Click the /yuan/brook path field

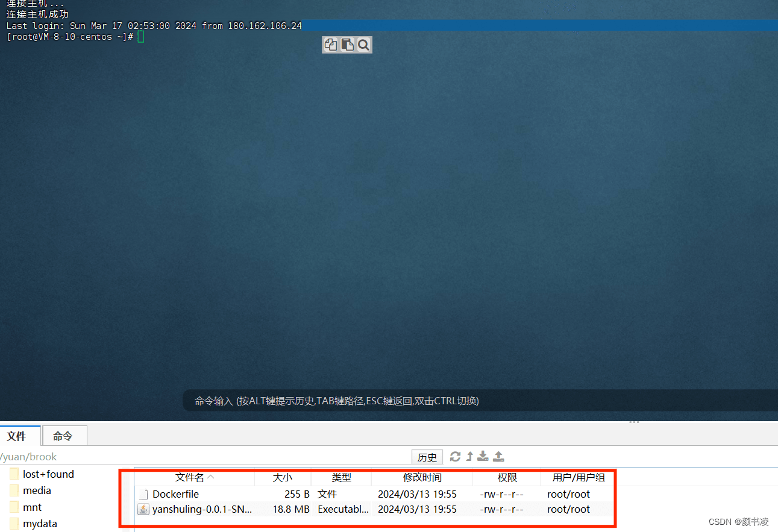pos(205,457)
